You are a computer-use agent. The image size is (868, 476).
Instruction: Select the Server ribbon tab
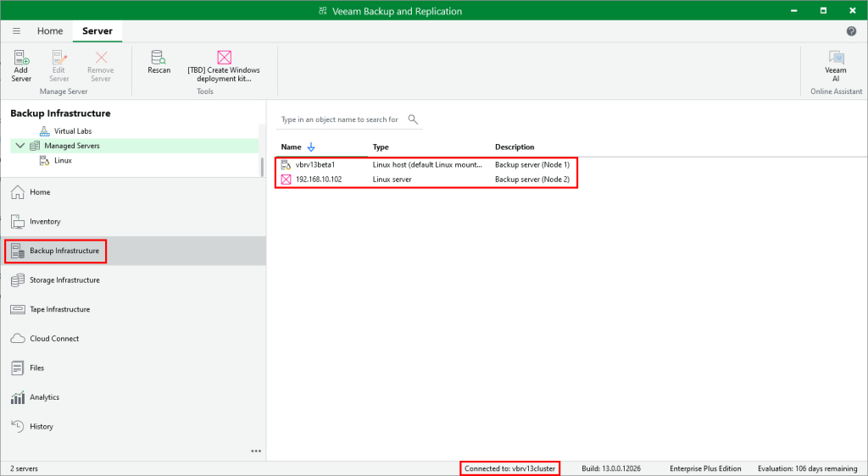click(97, 31)
